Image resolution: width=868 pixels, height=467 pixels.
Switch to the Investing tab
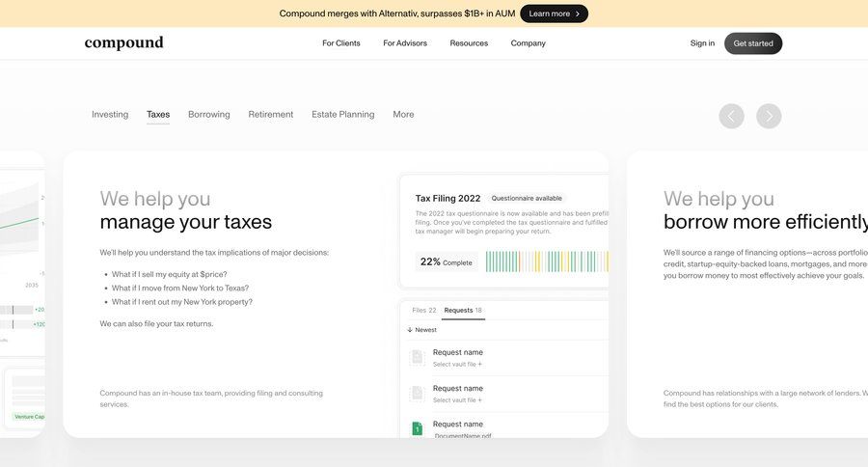point(110,115)
